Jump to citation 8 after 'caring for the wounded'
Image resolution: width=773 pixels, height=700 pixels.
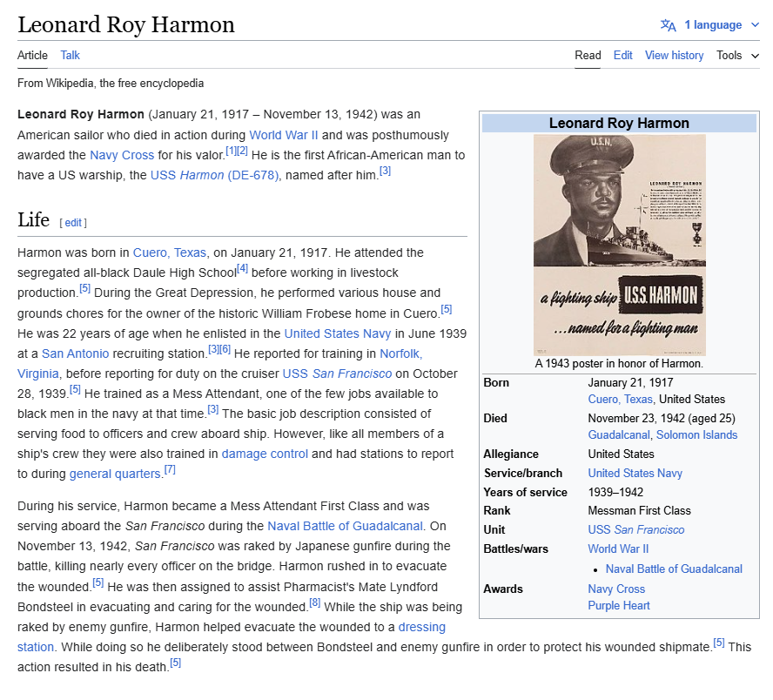(x=314, y=602)
